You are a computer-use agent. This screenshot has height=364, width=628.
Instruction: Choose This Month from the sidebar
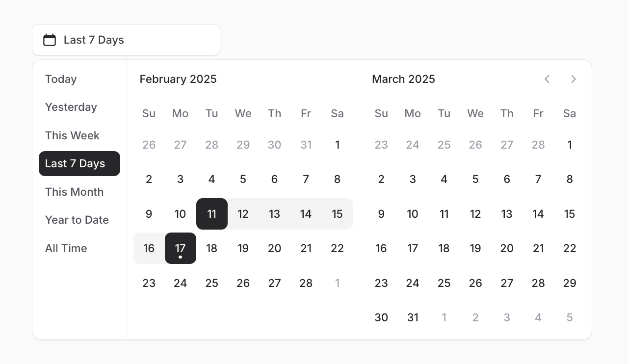point(75,192)
